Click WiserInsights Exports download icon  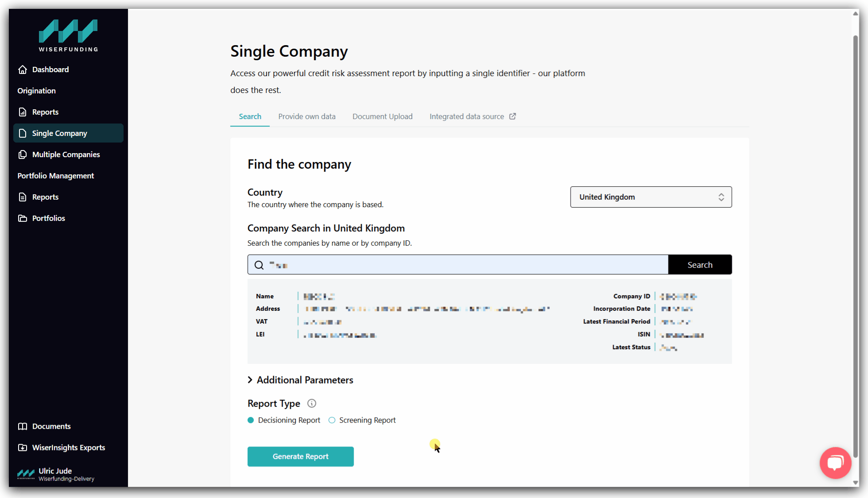[x=23, y=448]
